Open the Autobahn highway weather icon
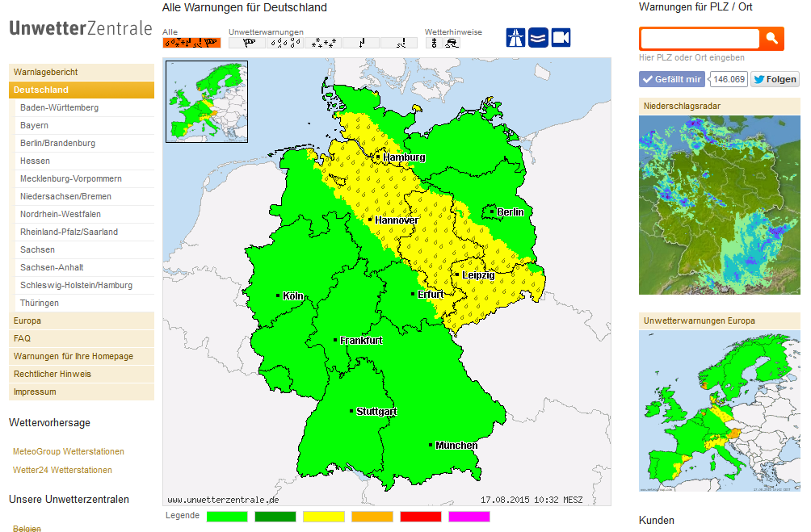Image resolution: width=811 pixels, height=532 pixels. pyautogui.click(x=515, y=38)
